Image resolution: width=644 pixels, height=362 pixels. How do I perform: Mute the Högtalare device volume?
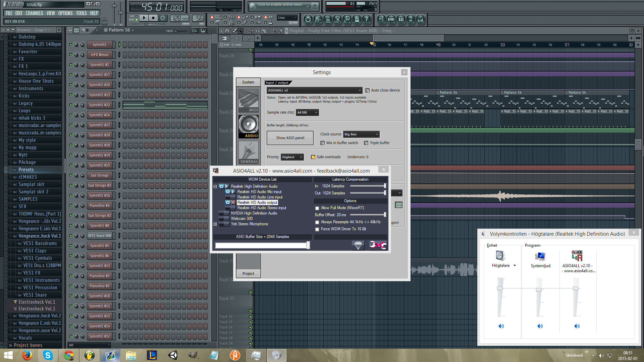pyautogui.click(x=501, y=326)
